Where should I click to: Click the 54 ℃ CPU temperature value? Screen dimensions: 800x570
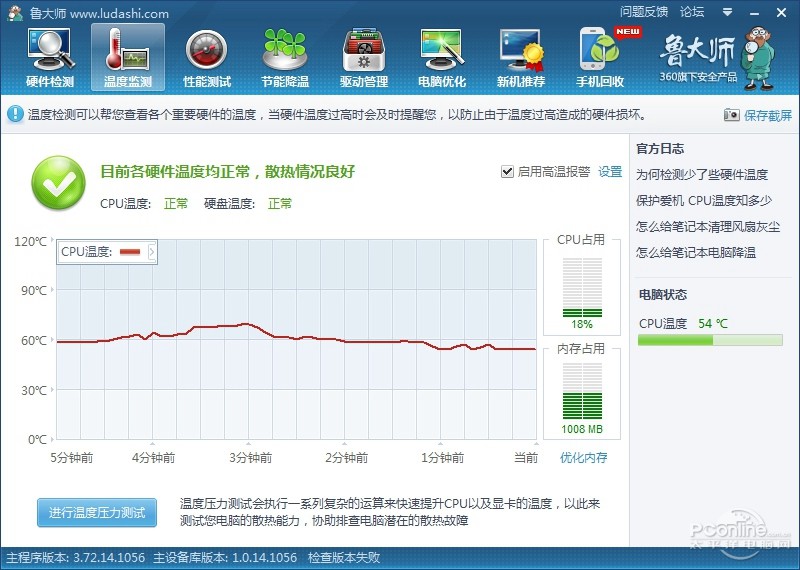click(713, 324)
